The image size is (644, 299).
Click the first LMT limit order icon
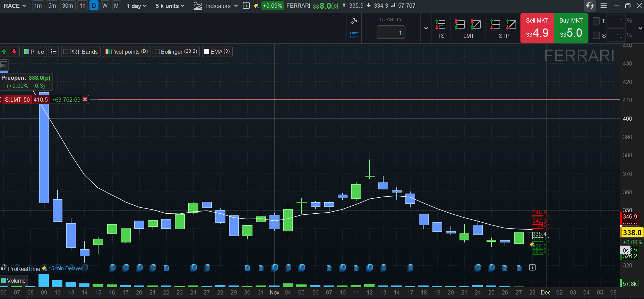click(x=460, y=25)
